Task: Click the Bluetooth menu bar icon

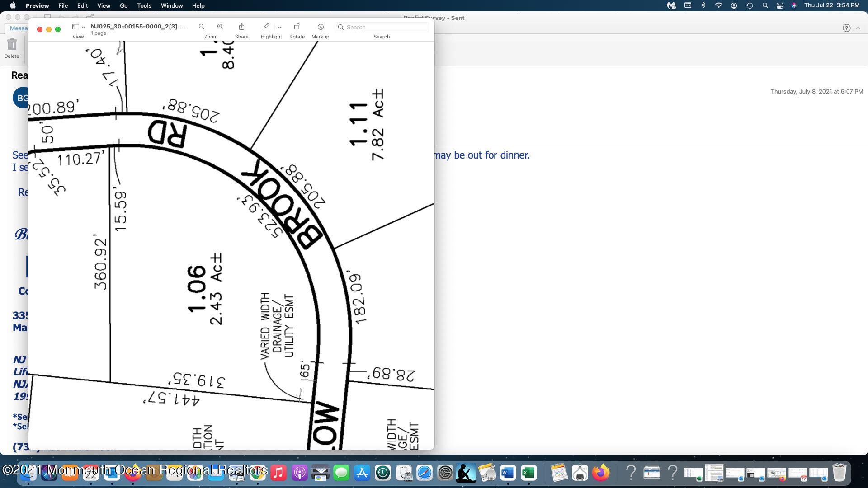Action: click(703, 5)
